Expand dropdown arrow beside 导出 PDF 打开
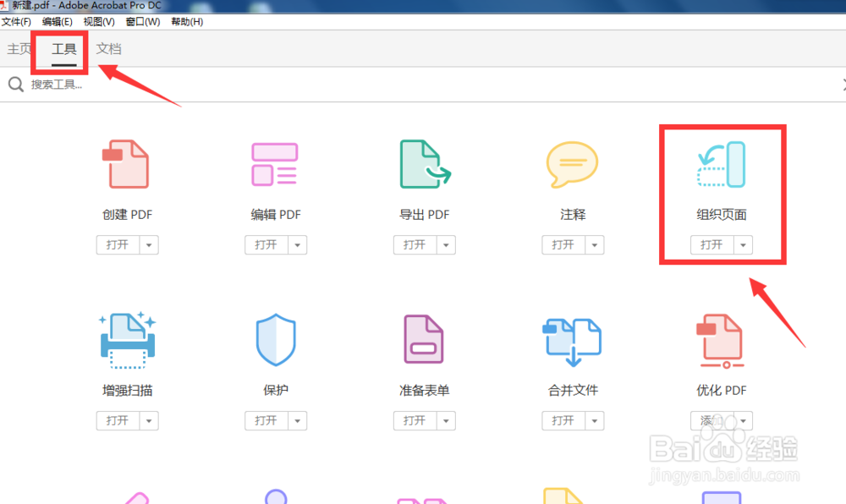The height and width of the screenshot is (504, 846). [x=446, y=244]
